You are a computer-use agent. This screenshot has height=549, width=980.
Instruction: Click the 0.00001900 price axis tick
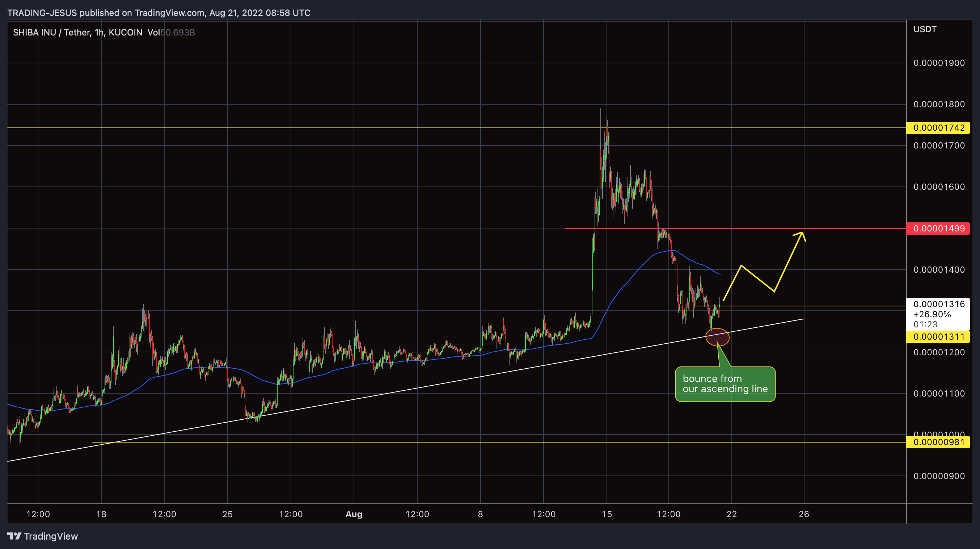[939, 63]
